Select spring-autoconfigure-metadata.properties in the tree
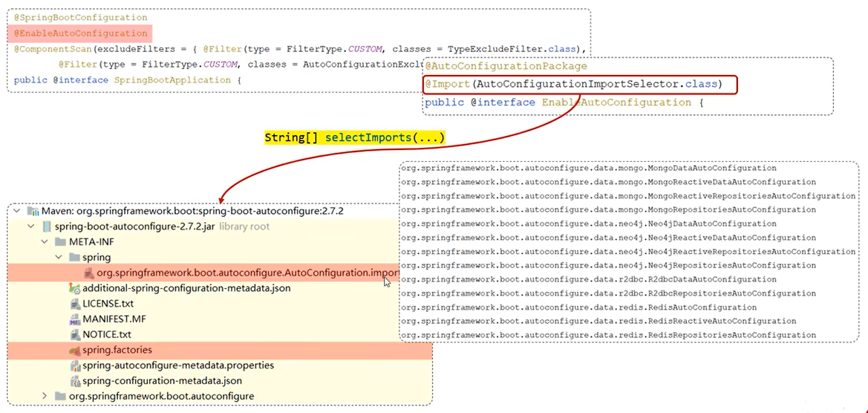Screen dimensions: 868x413 177,365
